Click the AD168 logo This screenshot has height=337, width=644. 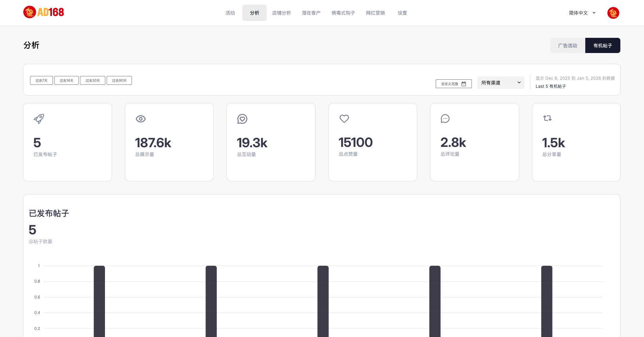coord(44,12)
